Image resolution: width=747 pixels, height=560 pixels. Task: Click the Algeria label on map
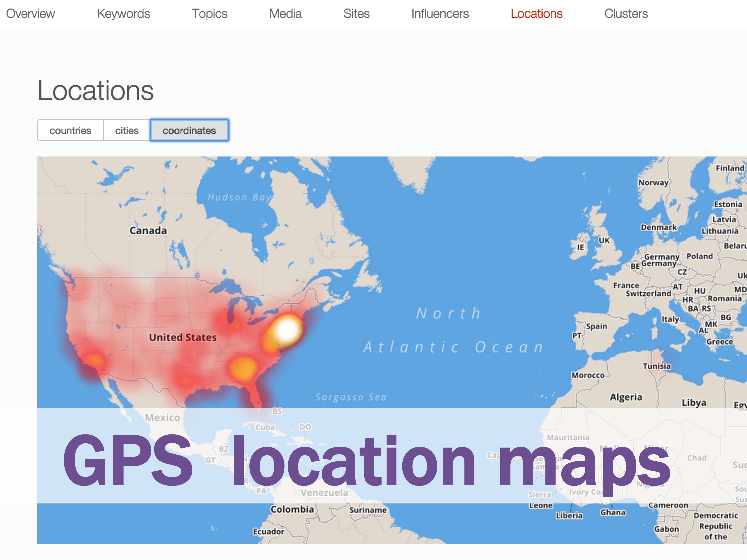(626, 397)
